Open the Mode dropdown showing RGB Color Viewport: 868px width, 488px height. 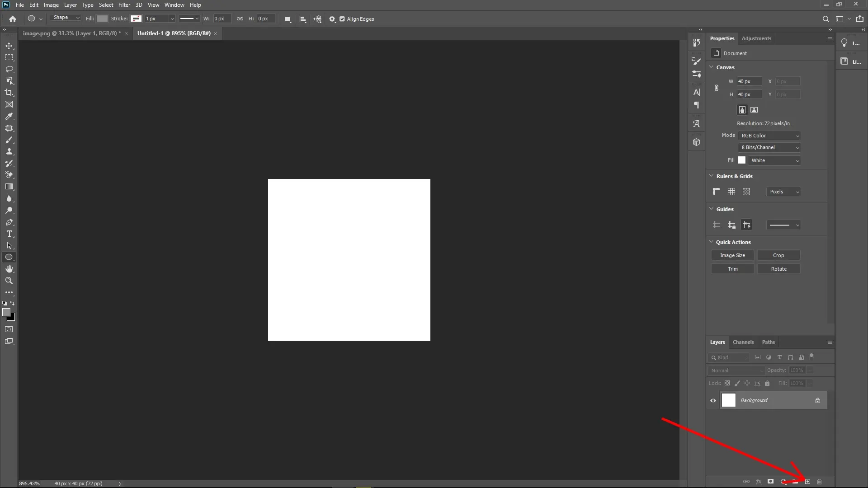769,136
